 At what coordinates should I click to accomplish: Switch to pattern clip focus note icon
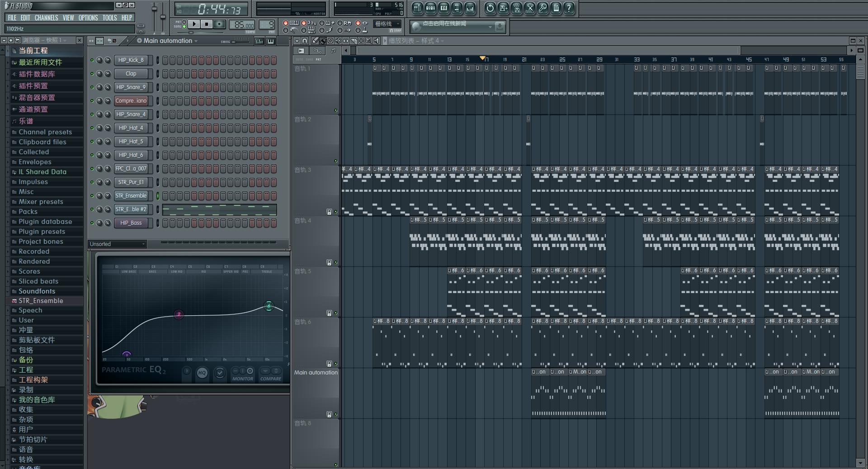pyautogui.click(x=333, y=51)
